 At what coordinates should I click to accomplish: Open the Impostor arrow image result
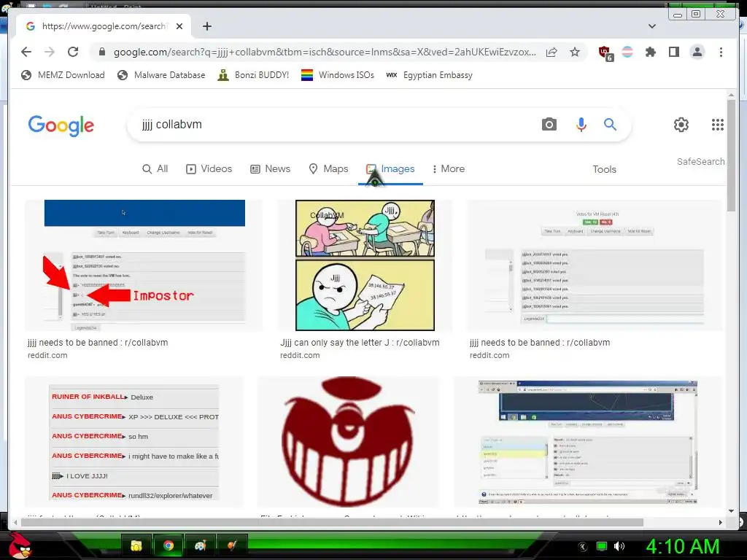144,265
